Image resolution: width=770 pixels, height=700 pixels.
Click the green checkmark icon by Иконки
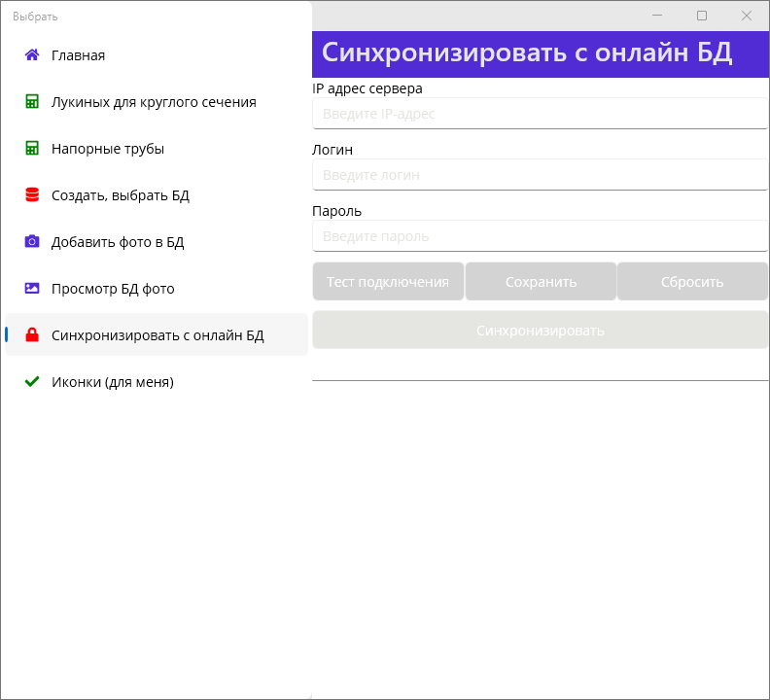(x=32, y=382)
